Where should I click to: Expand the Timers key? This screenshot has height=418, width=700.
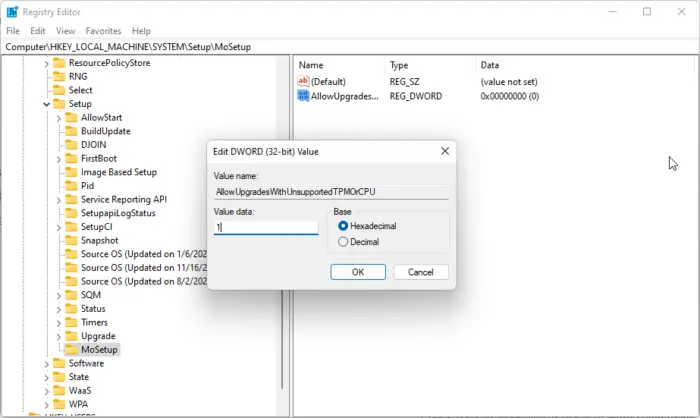(x=58, y=323)
